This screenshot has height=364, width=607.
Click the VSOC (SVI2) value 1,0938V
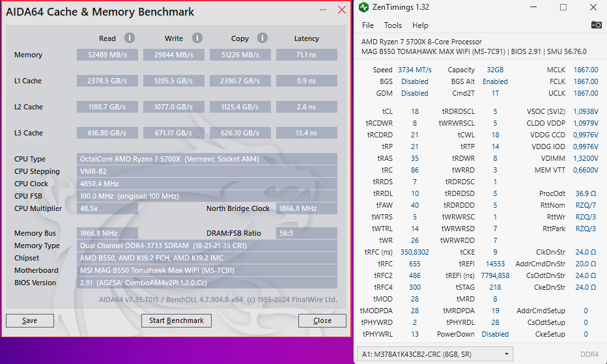point(586,111)
